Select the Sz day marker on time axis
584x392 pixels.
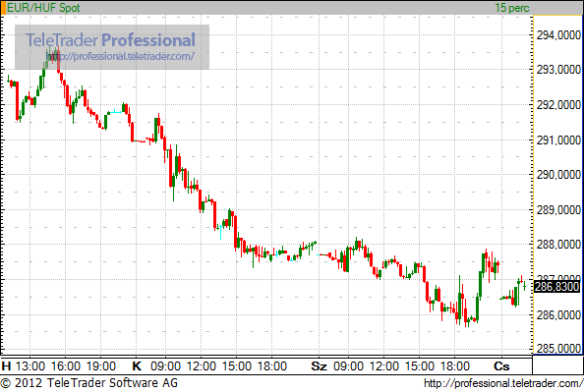(319, 366)
